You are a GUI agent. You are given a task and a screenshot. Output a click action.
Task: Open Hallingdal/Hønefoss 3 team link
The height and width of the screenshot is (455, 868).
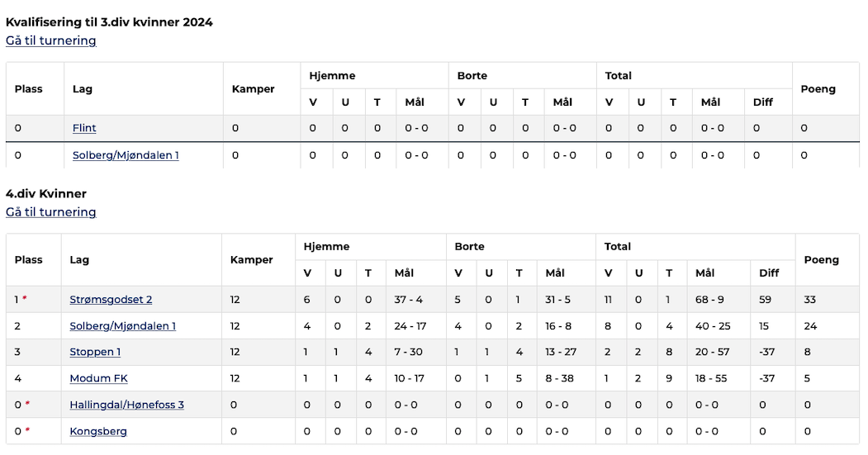(x=126, y=405)
